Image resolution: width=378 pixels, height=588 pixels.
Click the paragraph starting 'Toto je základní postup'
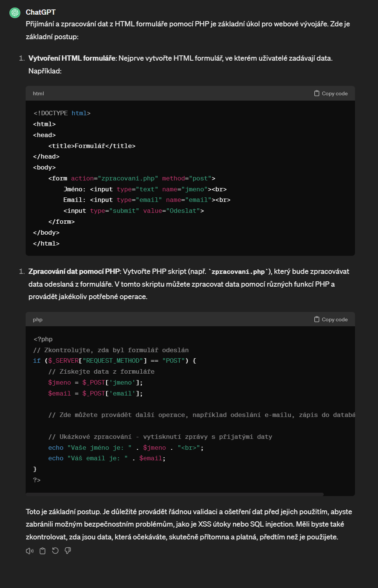click(189, 524)
